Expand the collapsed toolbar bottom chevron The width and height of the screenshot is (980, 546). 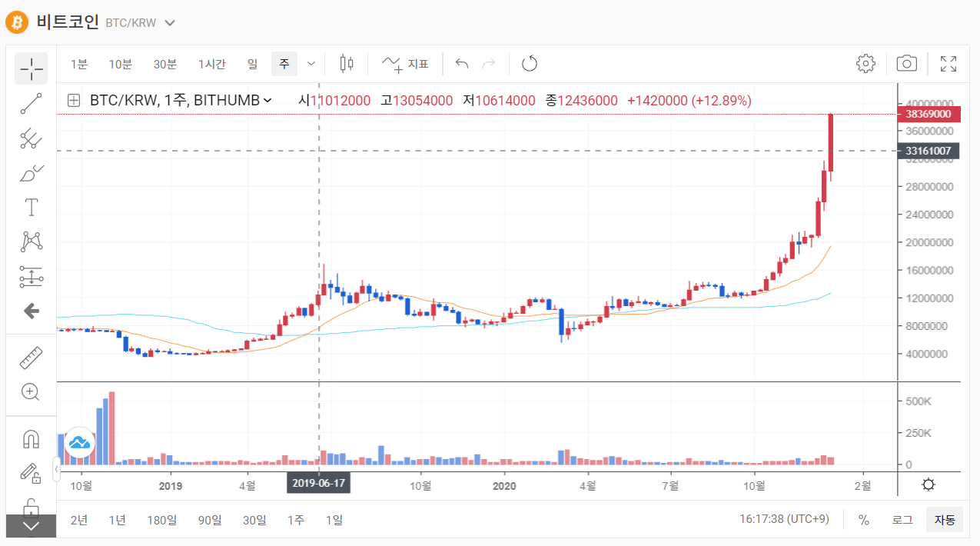(31, 526)
